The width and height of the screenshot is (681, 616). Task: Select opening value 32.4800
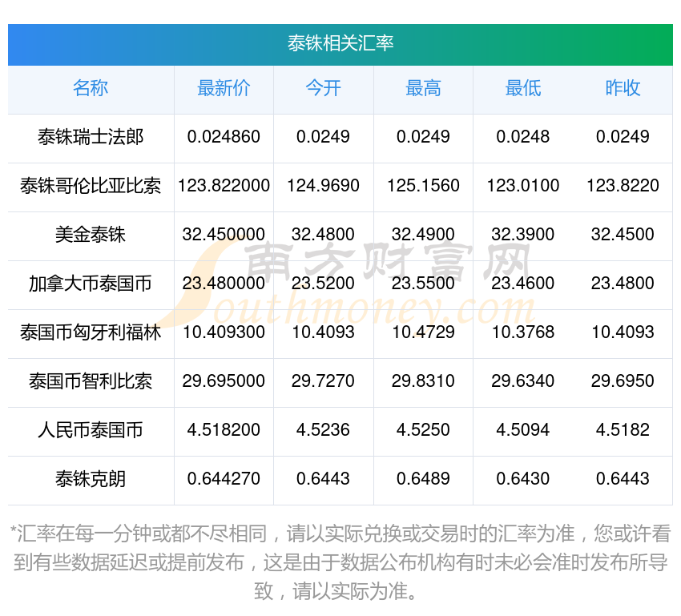323,235
